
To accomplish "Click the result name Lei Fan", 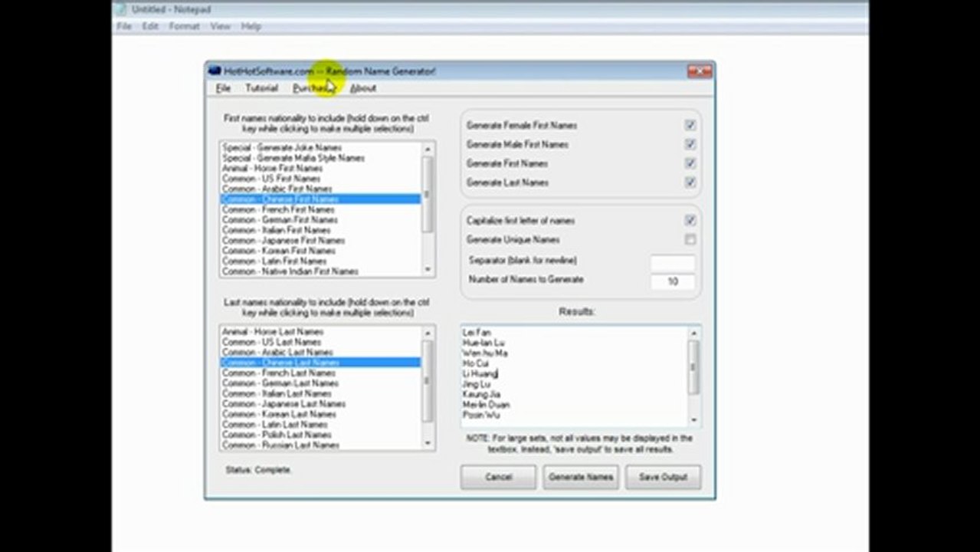I will click(x=477, y=333).
